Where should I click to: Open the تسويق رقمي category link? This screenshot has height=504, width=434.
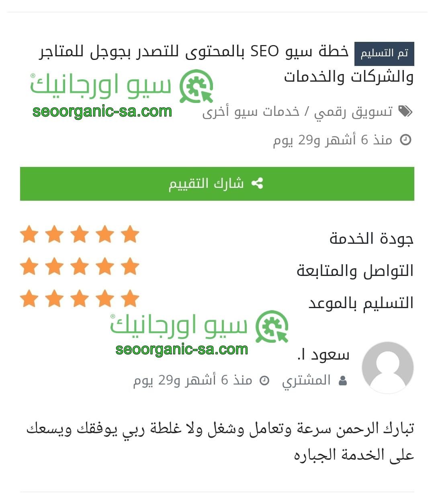(353, 111)
